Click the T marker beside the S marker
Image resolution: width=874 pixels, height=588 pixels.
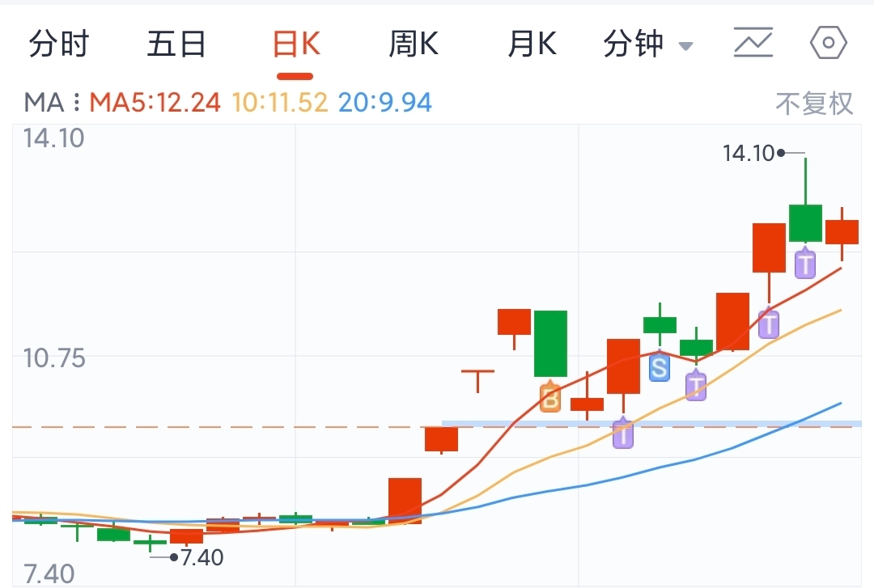point(696,384)
